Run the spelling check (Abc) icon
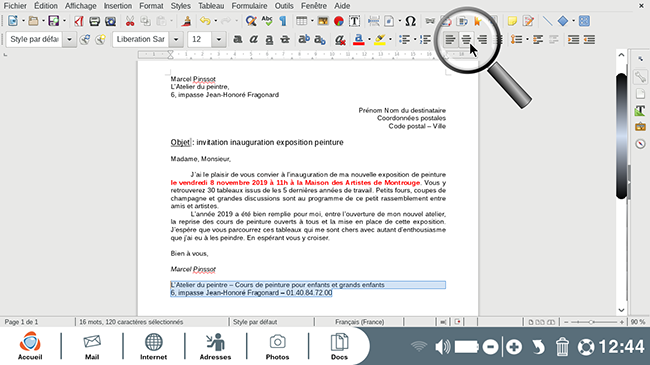650x365 pixels. coord(267,21)
